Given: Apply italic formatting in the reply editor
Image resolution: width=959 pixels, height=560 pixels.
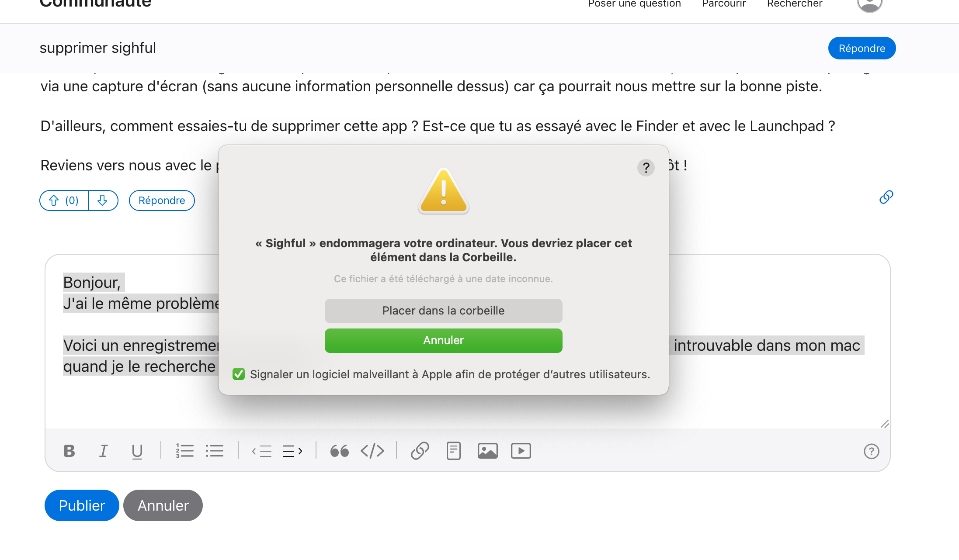Looking at the screenshot, I should (x=103, y=451).
